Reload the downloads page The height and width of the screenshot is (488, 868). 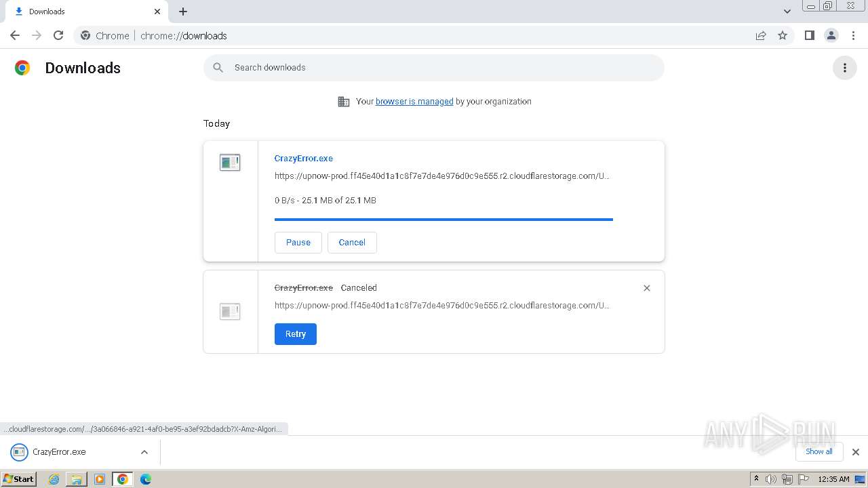point(58,35)
